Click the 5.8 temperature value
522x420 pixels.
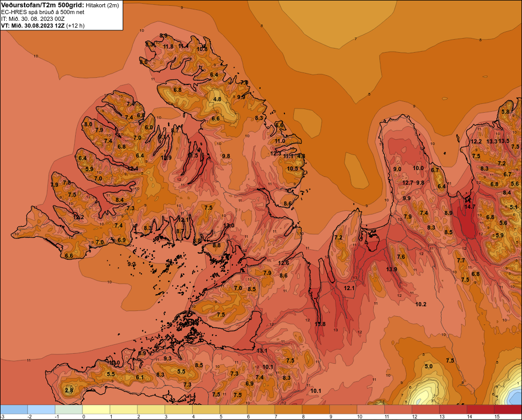(x=505, y=112)
